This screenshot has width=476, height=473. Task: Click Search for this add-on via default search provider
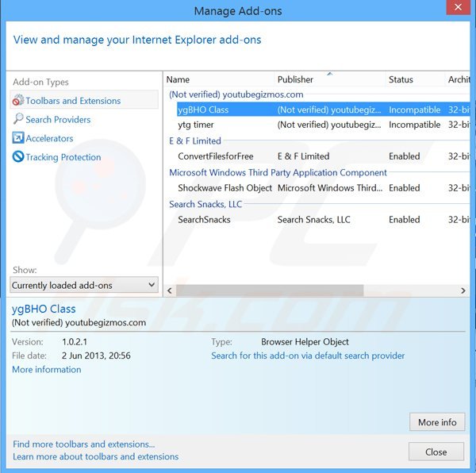point(308,356)
